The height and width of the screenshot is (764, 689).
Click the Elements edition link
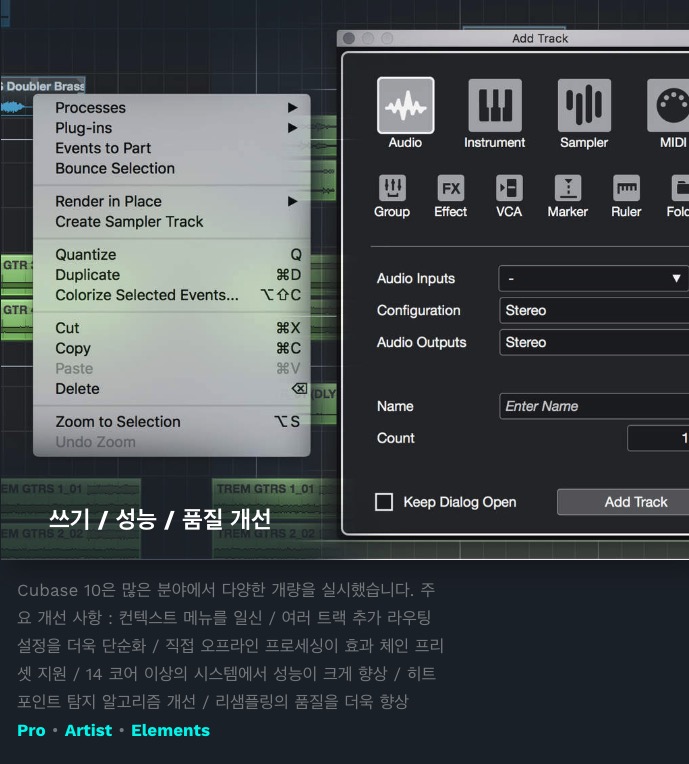171,730
